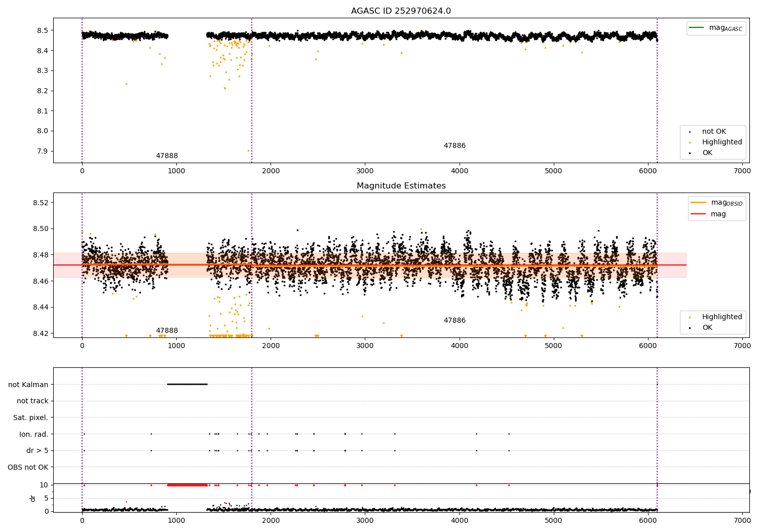Click the '8.2' y-axis tick in top plot

coord(43,91)
